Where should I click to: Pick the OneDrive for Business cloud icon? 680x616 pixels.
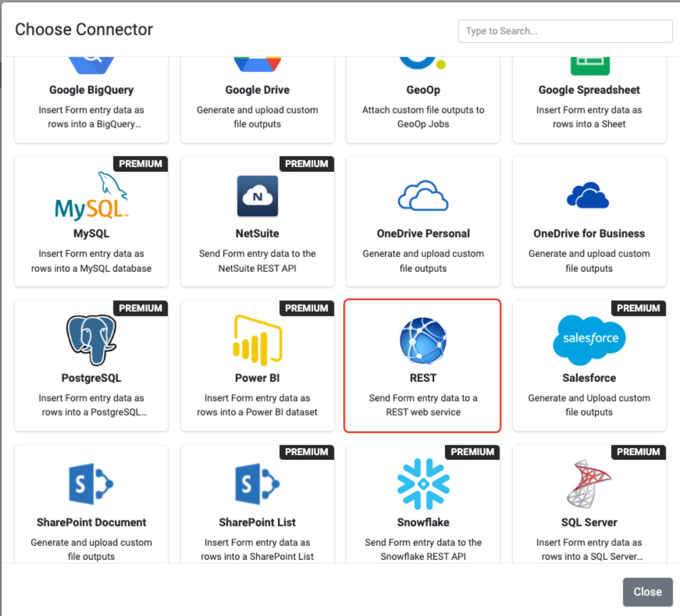[x=588, y=195]
